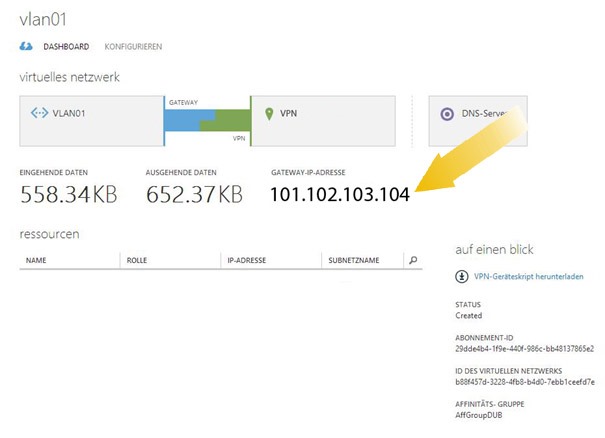This screenshot has width=605, height=438.
Task: Click the circular download arrow icon
Action: [461, 276]
